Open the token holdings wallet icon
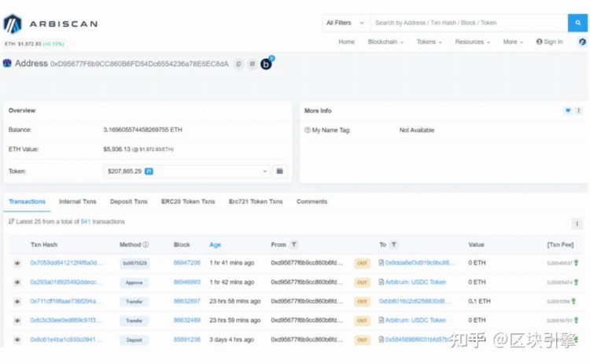Image resolution: width=590 pixels, height=364 pixels. [x=280, y=171]
